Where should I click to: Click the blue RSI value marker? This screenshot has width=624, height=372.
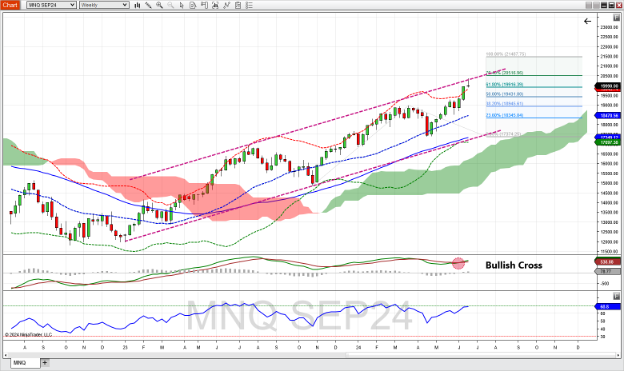[x=607, y=307]
